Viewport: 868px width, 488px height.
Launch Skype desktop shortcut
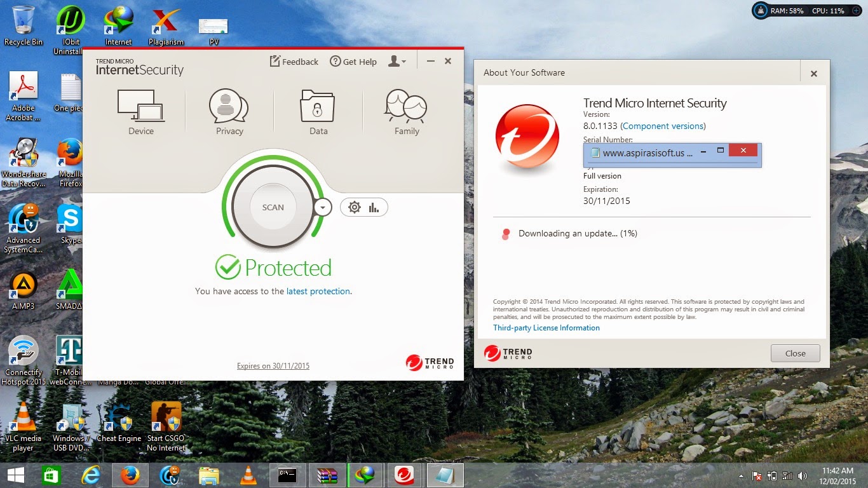[70, 223]
